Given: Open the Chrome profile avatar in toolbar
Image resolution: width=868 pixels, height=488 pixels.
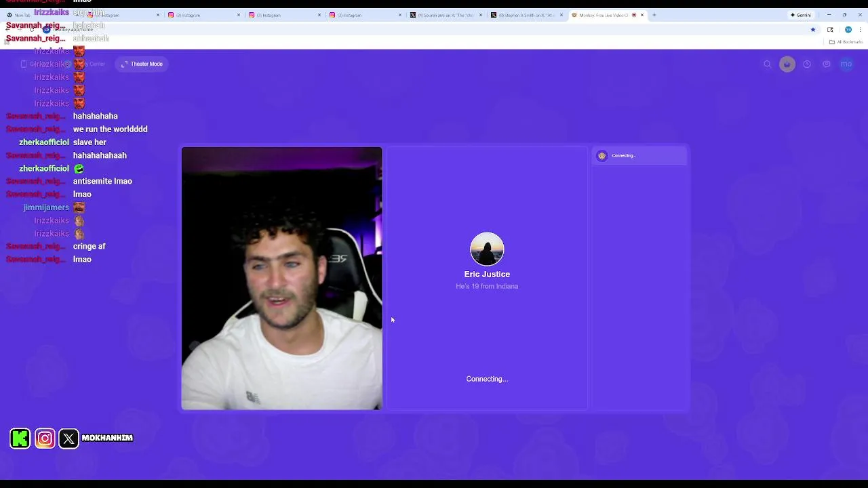Looking at the screenshot, I should point(848,30).
